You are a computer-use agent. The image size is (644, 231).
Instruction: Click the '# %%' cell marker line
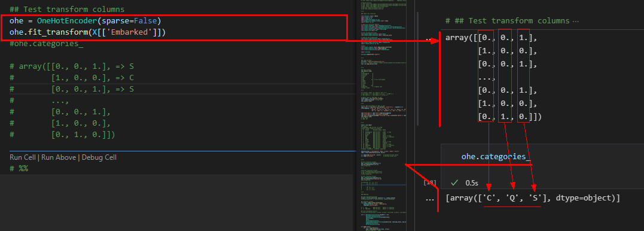click(19, 169)
